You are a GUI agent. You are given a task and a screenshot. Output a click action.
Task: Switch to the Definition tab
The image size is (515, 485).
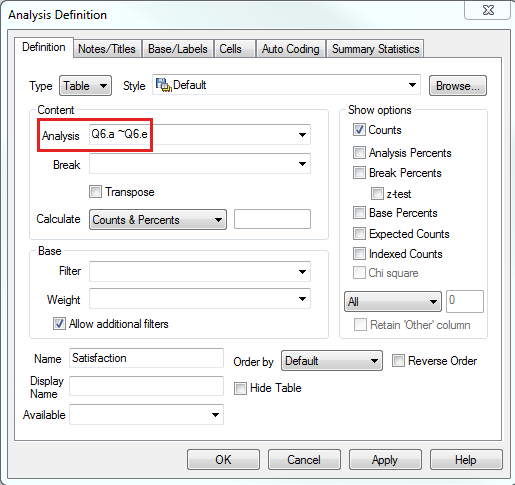pyautogui.click(x=44, y=47)
